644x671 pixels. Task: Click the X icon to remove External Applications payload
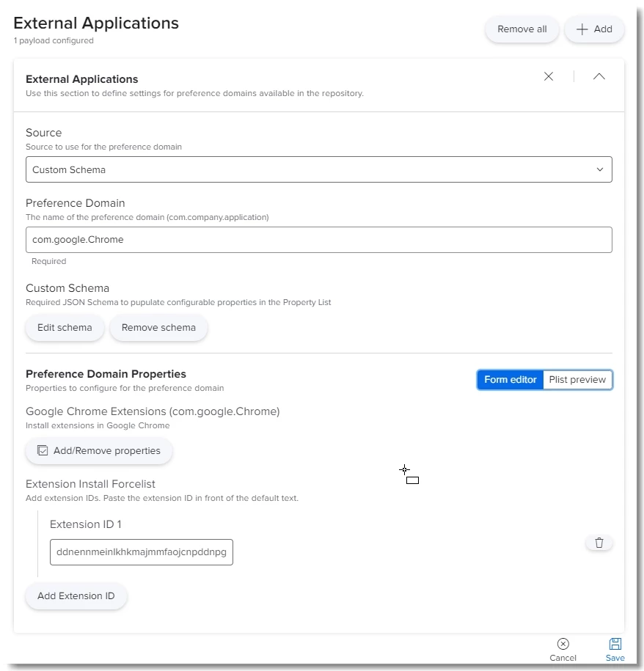click(548, 76)
